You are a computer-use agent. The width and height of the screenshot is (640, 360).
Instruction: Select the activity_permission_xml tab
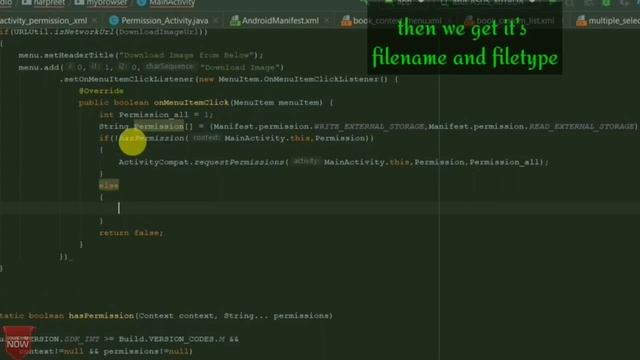pos(44,20)
